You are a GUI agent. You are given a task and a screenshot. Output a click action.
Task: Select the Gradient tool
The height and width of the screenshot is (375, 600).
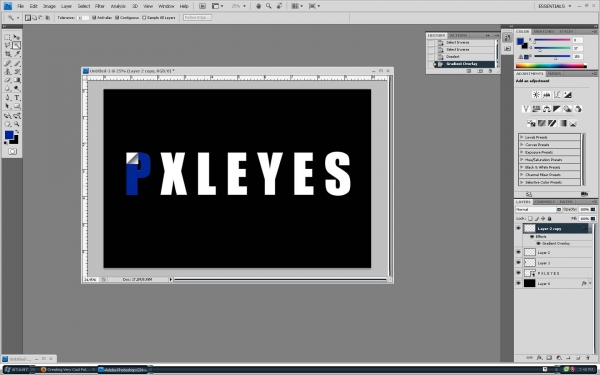[x=16, y=80]
